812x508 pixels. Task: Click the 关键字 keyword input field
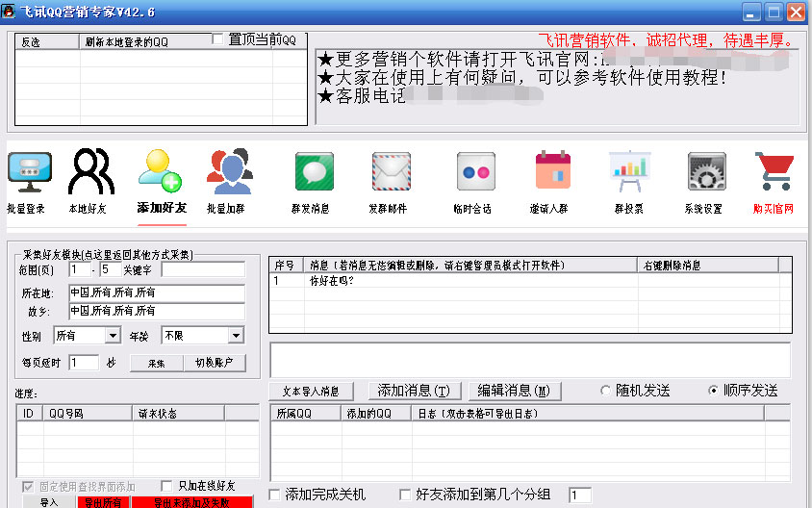pyautogui.click(x=203, y=270)
